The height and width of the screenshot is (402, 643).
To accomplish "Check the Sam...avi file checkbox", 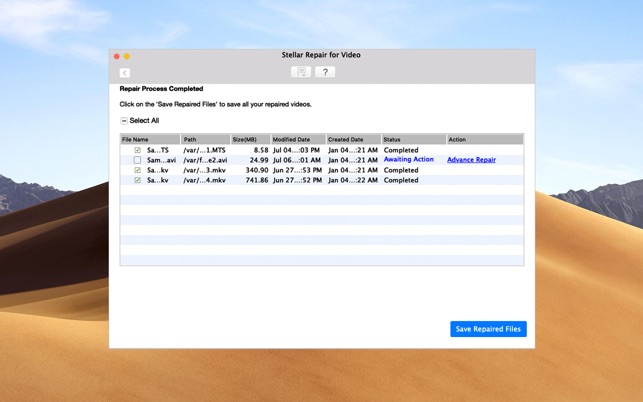I will 137,160.
